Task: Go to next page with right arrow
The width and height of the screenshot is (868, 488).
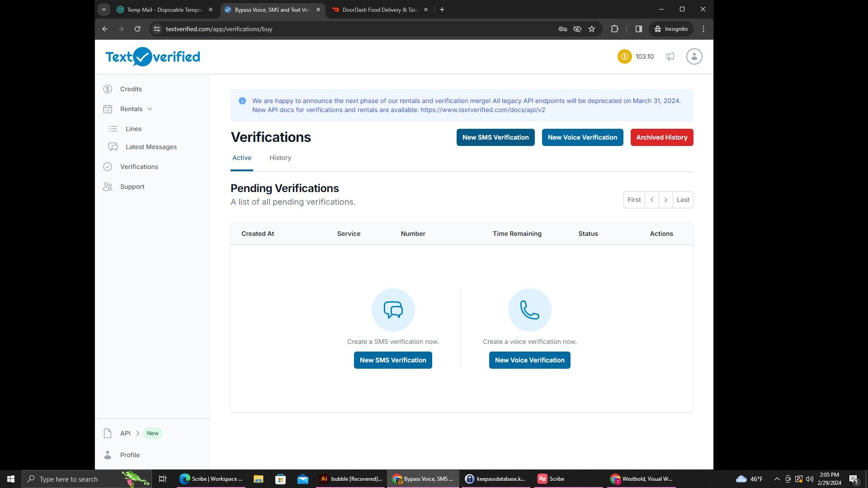Action: pyautogui.click(x=666, y=200)
